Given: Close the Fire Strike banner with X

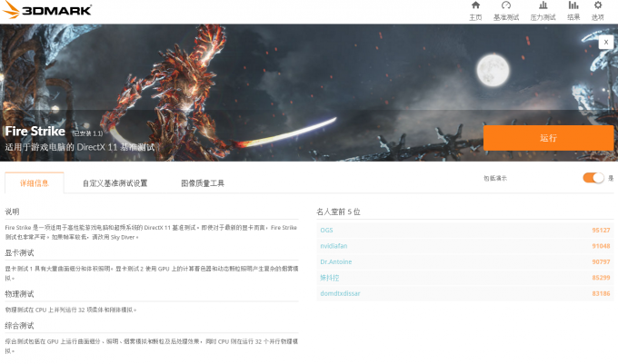Looking at the screenshot, I should coord(606,42).
